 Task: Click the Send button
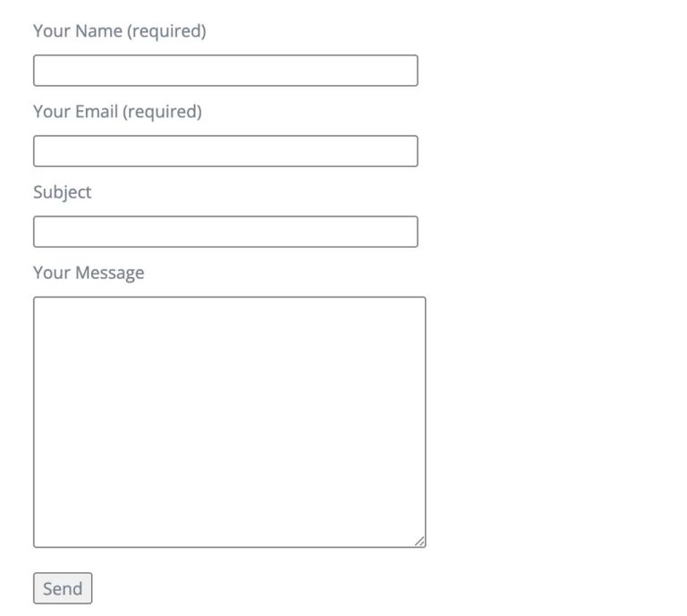tap(63, 588)
